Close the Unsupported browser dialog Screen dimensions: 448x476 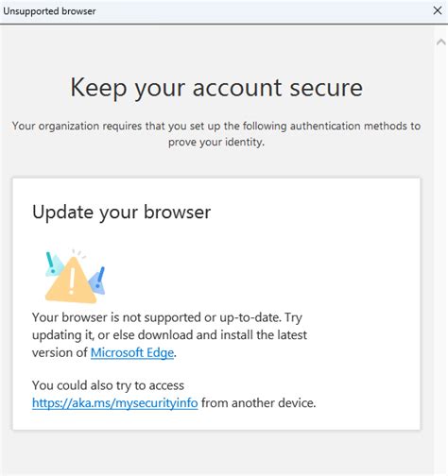(438, 10)
